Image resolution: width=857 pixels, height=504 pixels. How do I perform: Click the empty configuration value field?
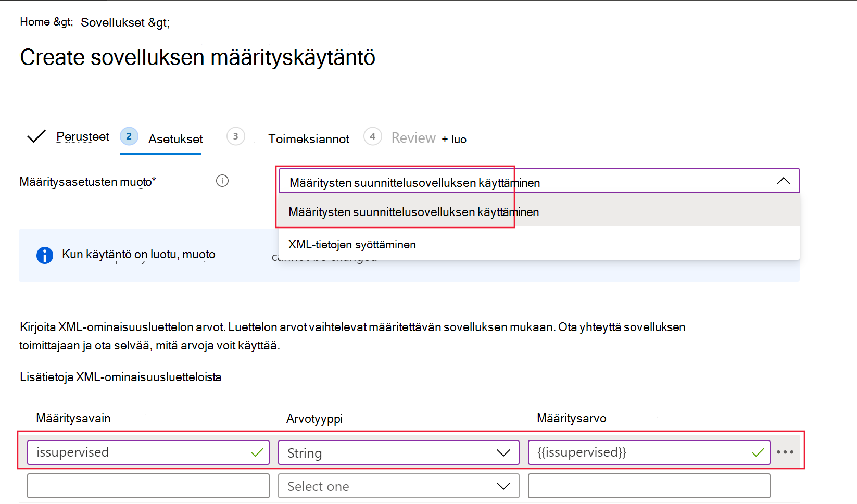click(649, 486)
